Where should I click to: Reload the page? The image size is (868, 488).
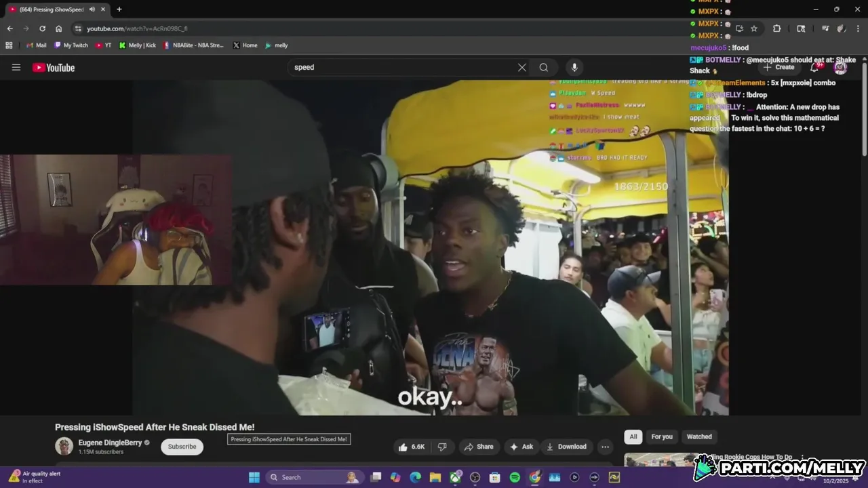click(x=42, y=28)
